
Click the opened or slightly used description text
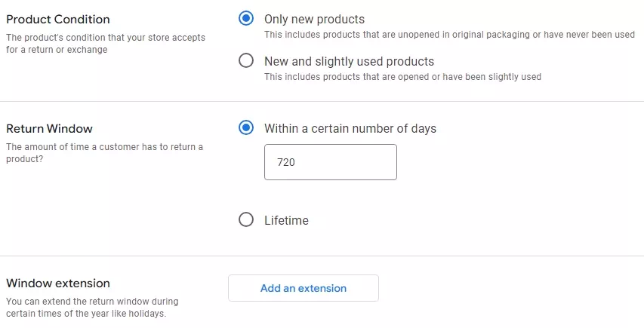[402, 77]
